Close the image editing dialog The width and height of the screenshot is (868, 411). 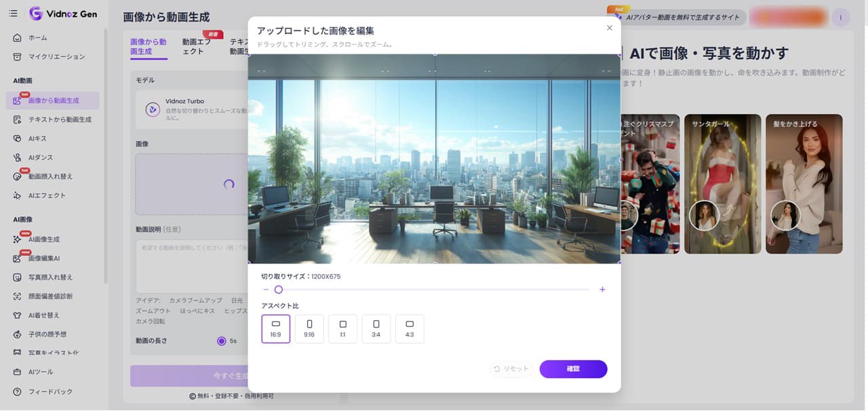click(x=609, y=27)
